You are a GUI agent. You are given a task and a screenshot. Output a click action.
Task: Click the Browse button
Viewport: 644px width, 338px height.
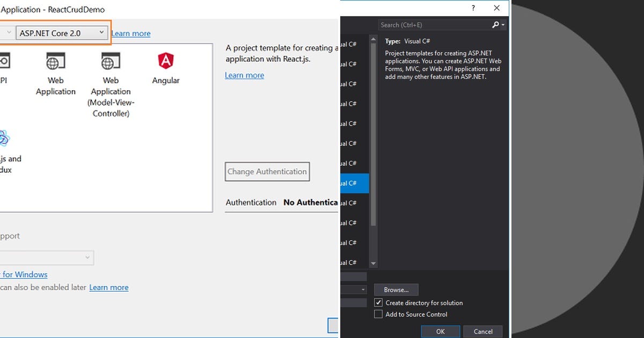tap(396, 289)
